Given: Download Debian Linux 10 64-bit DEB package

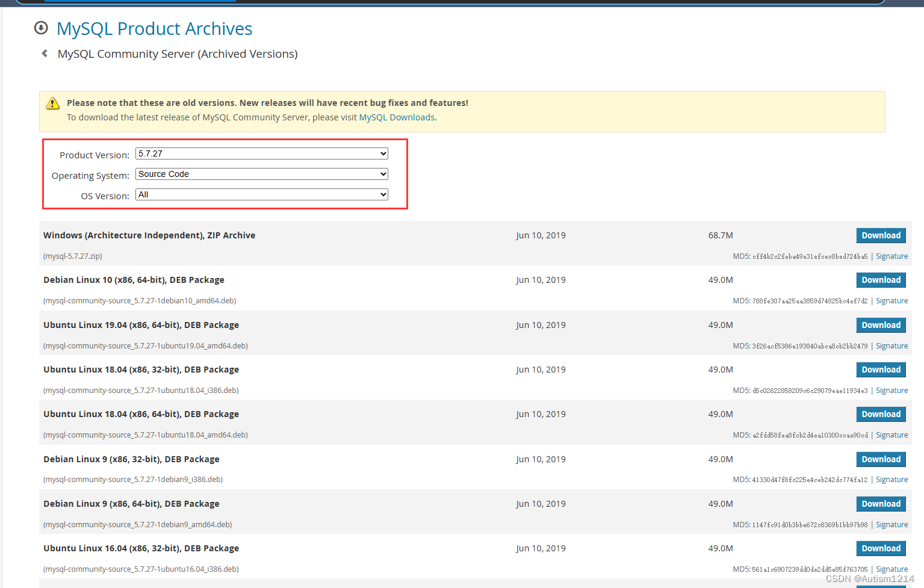Looking at the screenshot, I should pos(881,280).
